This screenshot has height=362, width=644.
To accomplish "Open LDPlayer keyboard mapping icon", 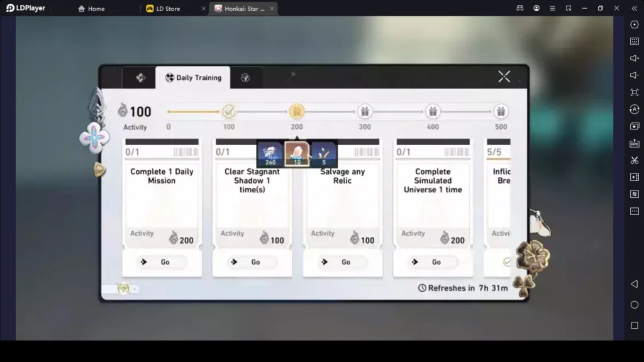I will click(x=635, y=41).
